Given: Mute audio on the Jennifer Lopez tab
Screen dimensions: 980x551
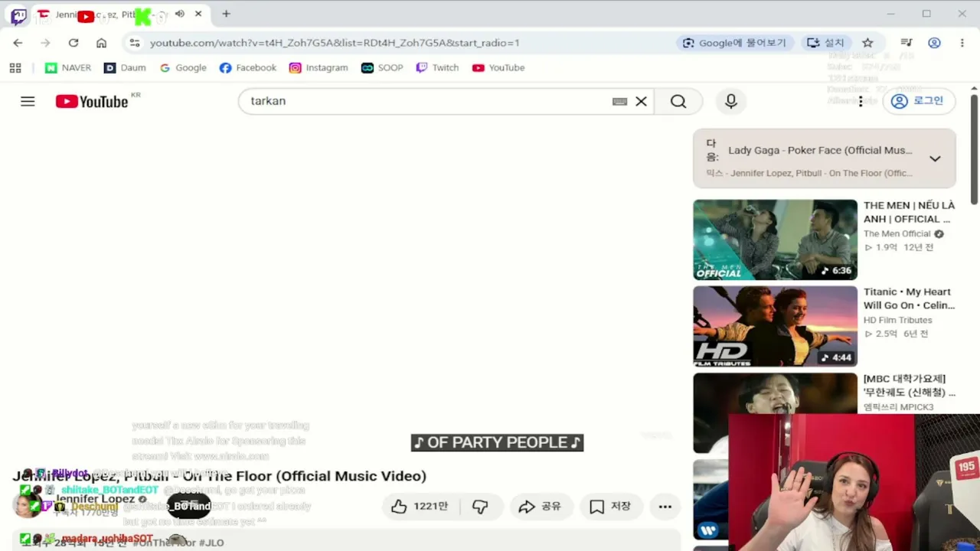Looking at the screenshot, I should pyautogui.click(x=179, y=14).
